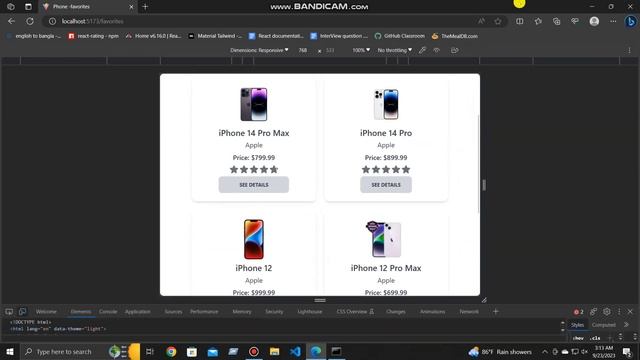Screen dimensions: 640x360
Task: Toggle the :hov element state button
Action: tap(578, 338)
